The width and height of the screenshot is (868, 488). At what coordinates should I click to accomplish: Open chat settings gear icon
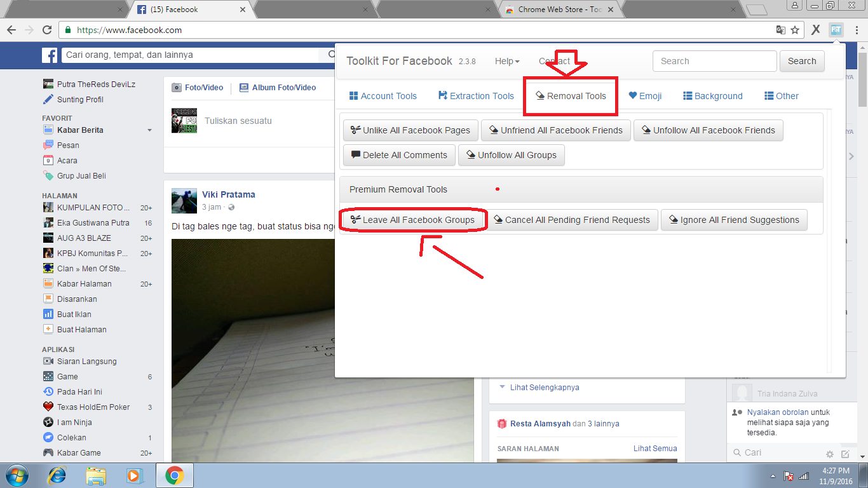[x=829, y=454]
